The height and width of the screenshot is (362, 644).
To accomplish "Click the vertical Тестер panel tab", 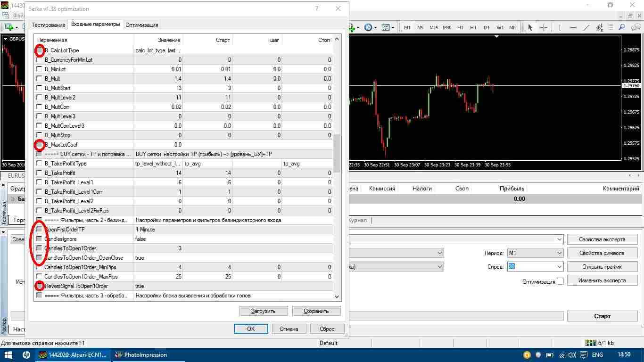I will (4, 326).
